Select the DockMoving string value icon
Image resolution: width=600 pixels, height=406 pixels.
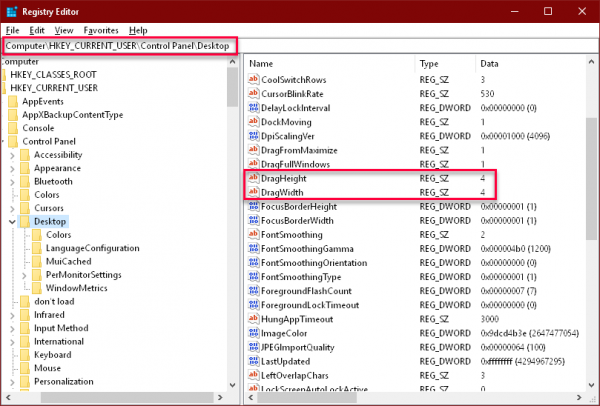[x=253, y=122]
